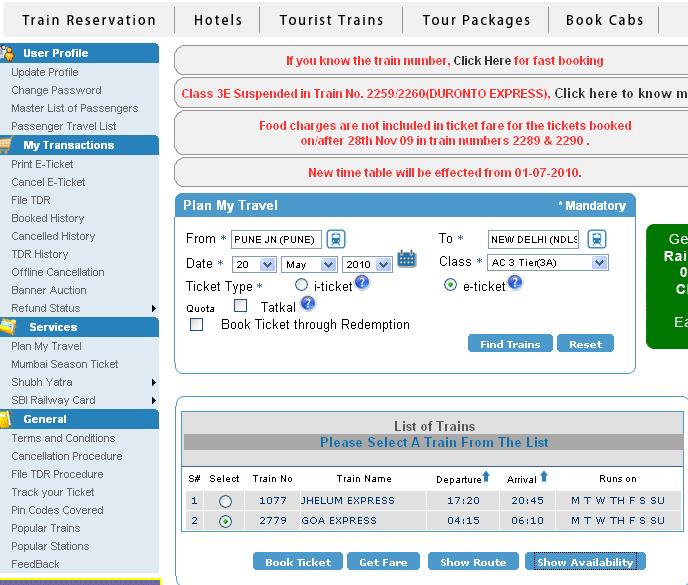Open FeedBack link

coord(35,564)
